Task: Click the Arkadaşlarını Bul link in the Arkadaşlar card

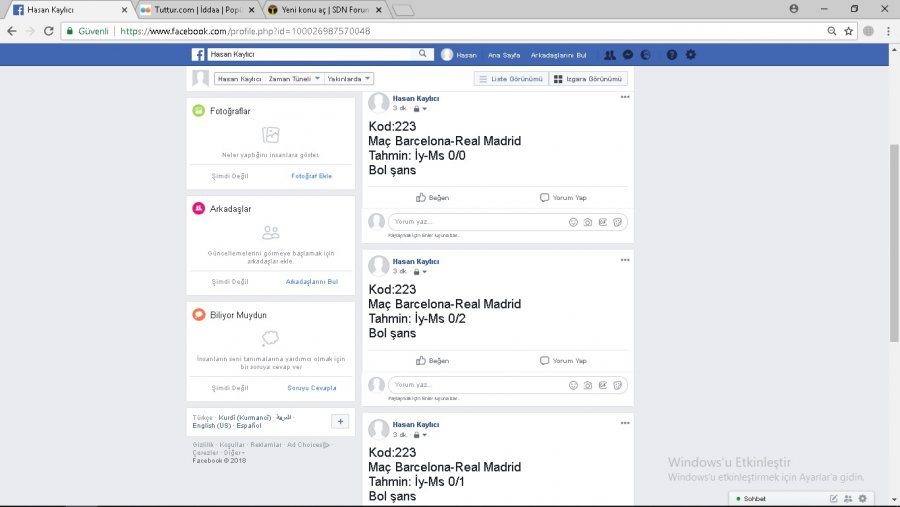Action: tap(312, 281)
